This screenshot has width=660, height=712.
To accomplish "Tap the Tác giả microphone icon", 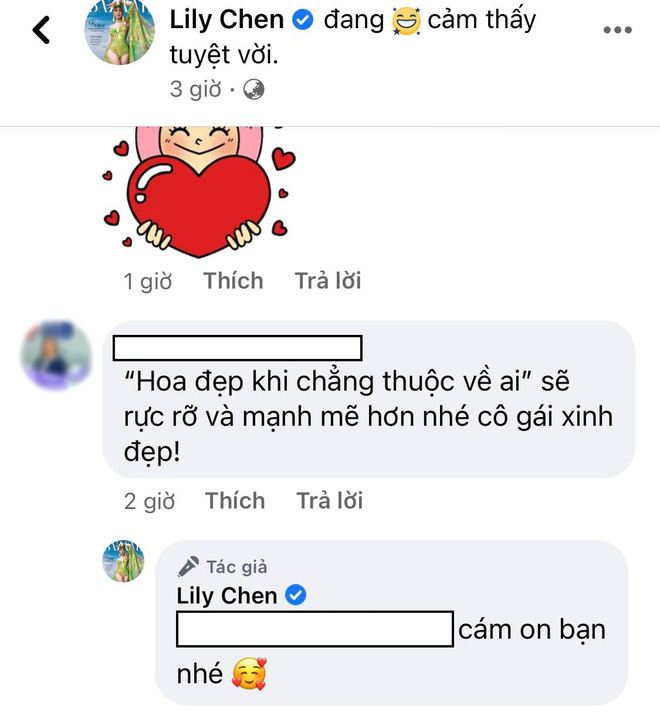I will [188, 567].
